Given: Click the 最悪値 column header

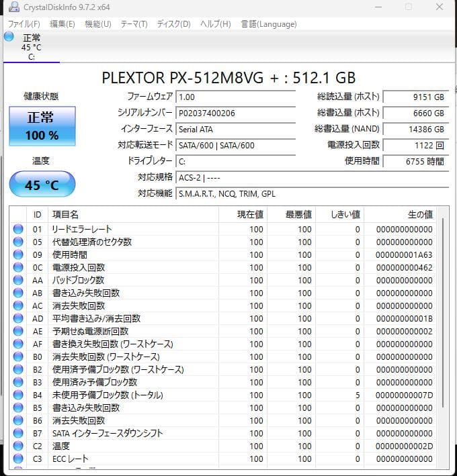Looking at the screenshot, I should 292,215.
